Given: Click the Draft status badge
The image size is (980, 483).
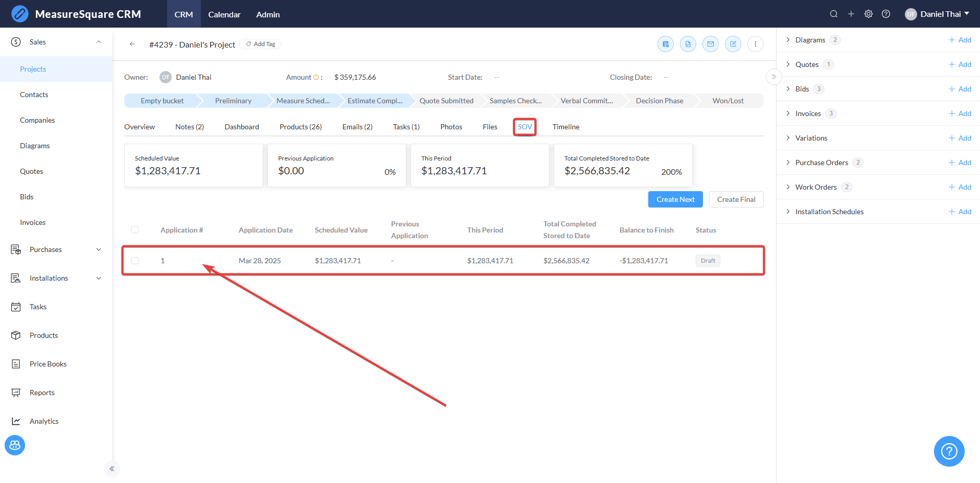Looking at the screenshot, I should pyautogui.click(x=708, y=261).
